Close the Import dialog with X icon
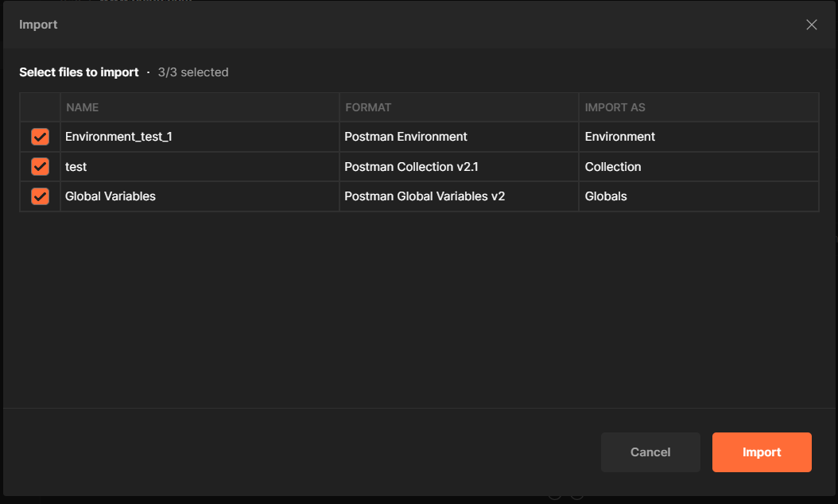The image size is (838, 504). 811,25
